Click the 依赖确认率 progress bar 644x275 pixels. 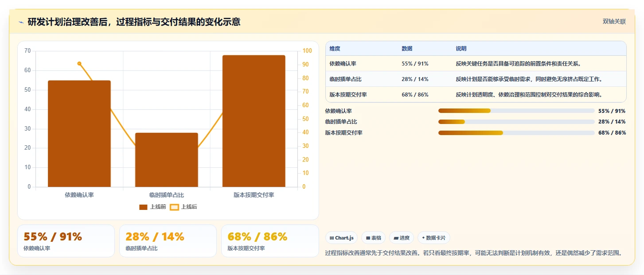(x=516, y=111)
